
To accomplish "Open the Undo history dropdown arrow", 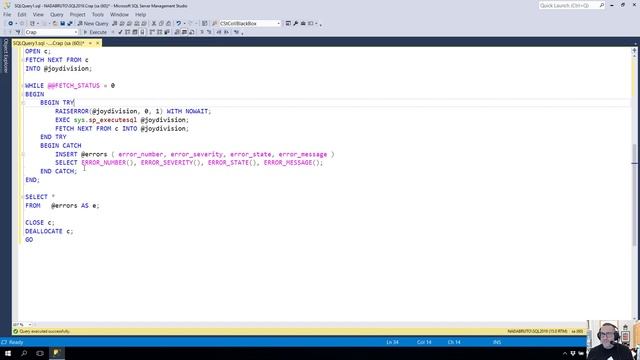I will click(184, 23).
